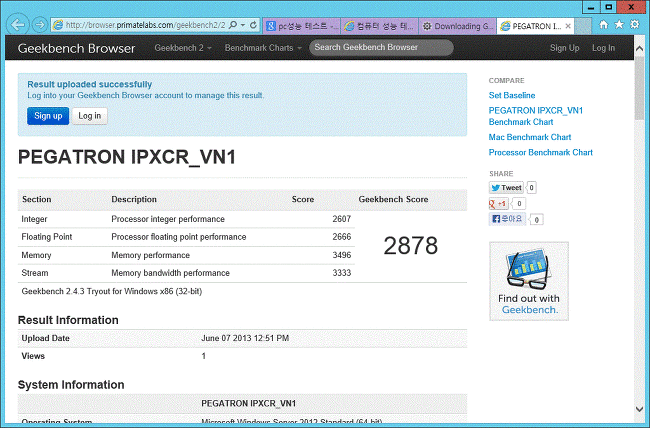Expand the Benchmark Charts menu
This screenshot has height=428, width=650.
(263, 48)
